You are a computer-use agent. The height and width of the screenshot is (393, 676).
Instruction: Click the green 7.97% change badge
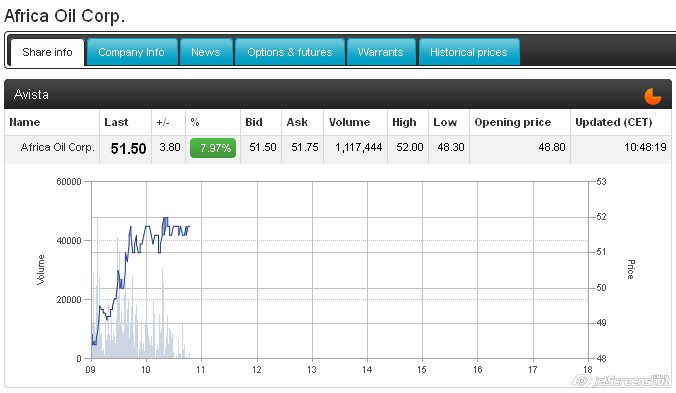pyautogui.click(x=213, y=148)
